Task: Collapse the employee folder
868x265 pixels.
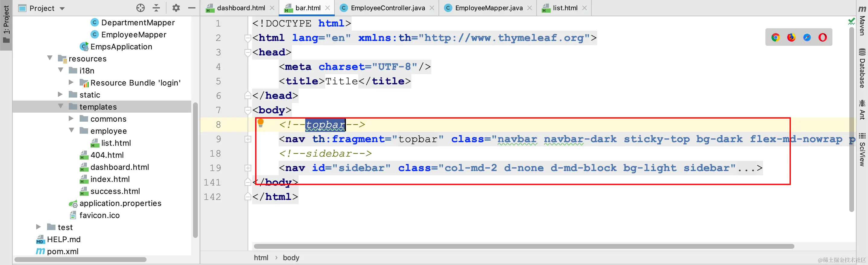Action: [71, 130]
